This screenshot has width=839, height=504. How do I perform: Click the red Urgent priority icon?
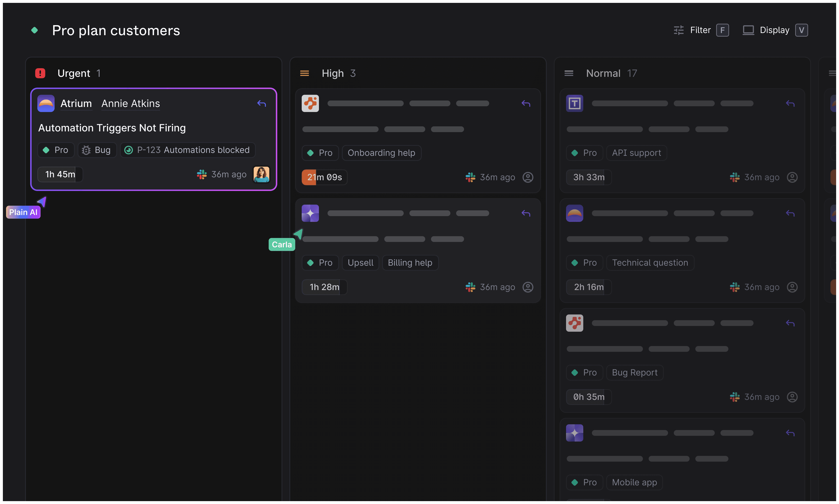tap(40, 73)
